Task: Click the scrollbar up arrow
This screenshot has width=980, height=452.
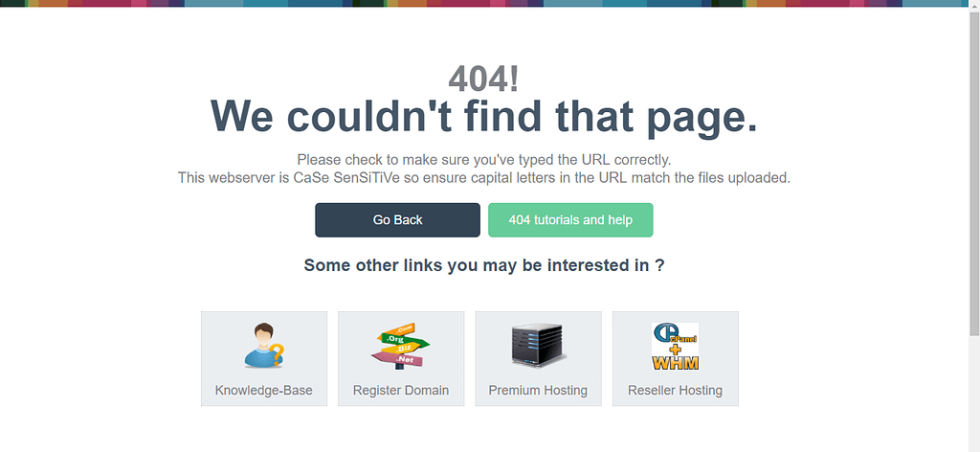Action: (974, 5)
